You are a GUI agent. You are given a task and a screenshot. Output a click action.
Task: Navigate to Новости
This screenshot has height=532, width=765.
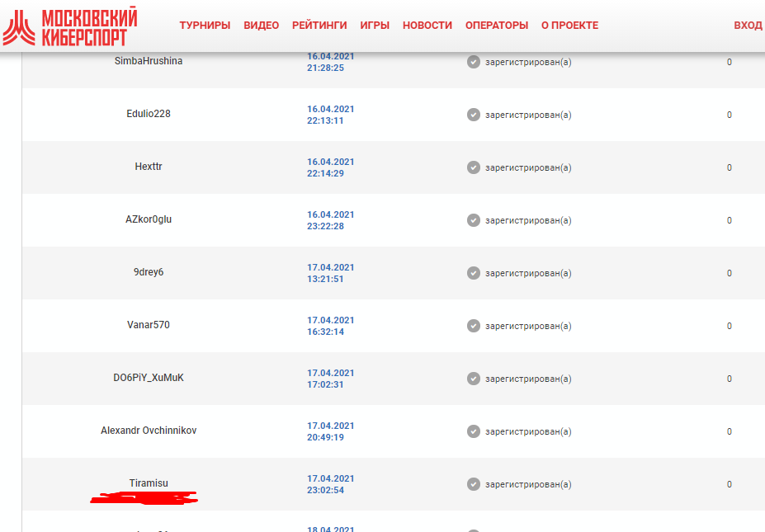pyautogui.click(x=427, y=26)
